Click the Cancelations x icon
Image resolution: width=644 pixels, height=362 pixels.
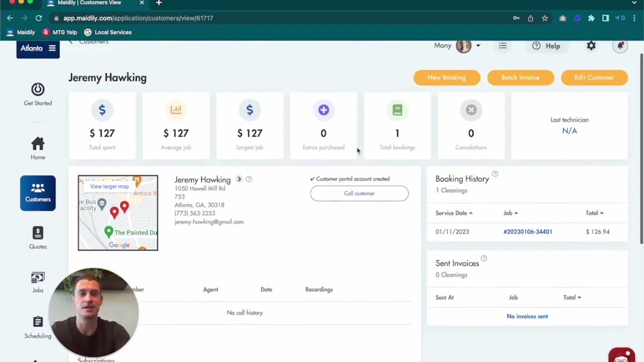[471, 110]
